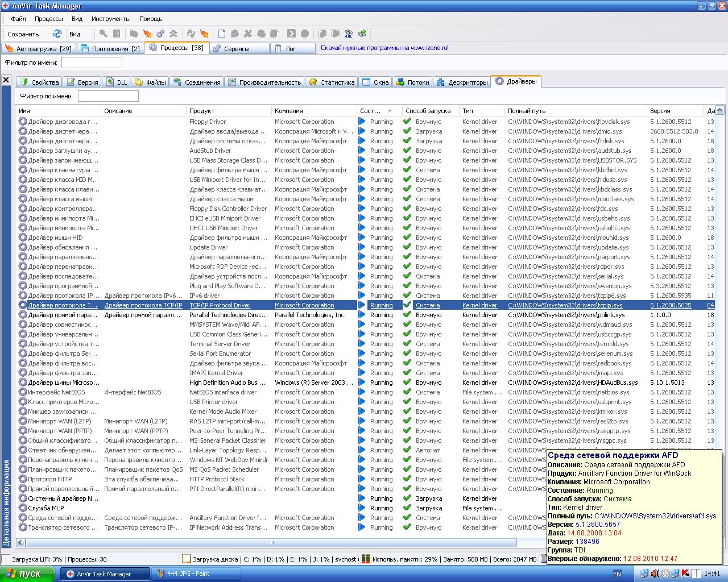
Task: Select the Драйвер класса мыши row
Action: 365,199
